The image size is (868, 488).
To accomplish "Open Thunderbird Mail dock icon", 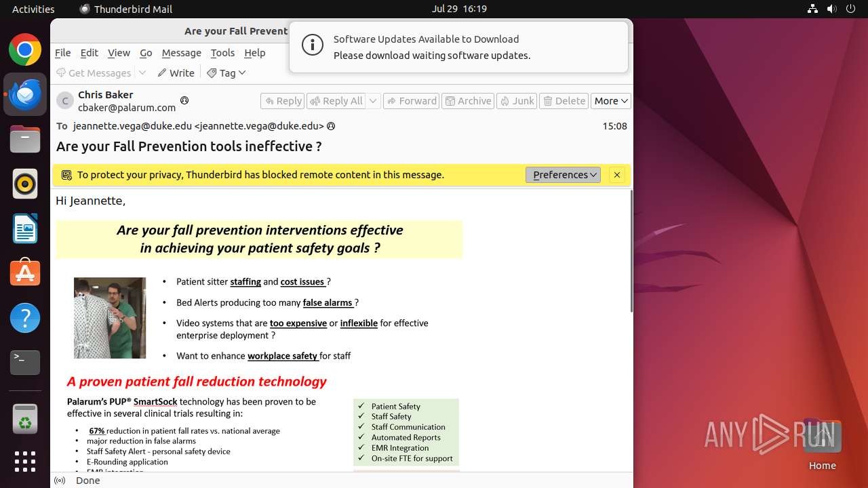I will coord(25,95).
